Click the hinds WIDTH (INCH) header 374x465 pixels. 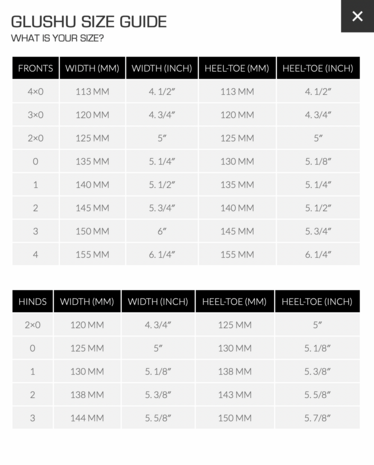tap(158, 301)
